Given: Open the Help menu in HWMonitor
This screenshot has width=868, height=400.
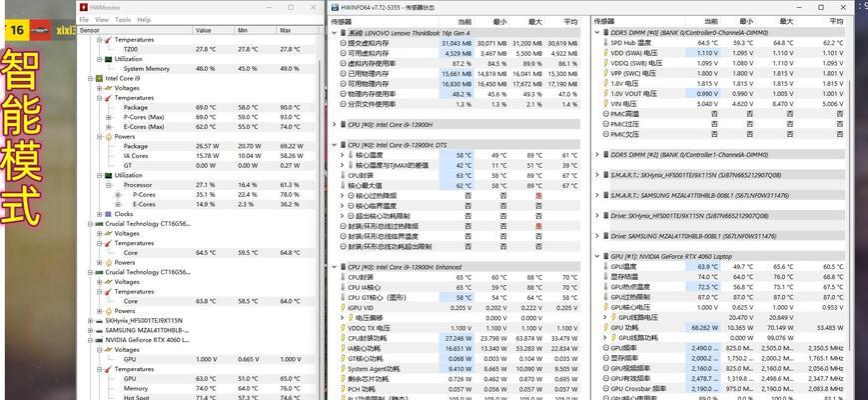Looking at the screenshot, I should click(144, 19).
